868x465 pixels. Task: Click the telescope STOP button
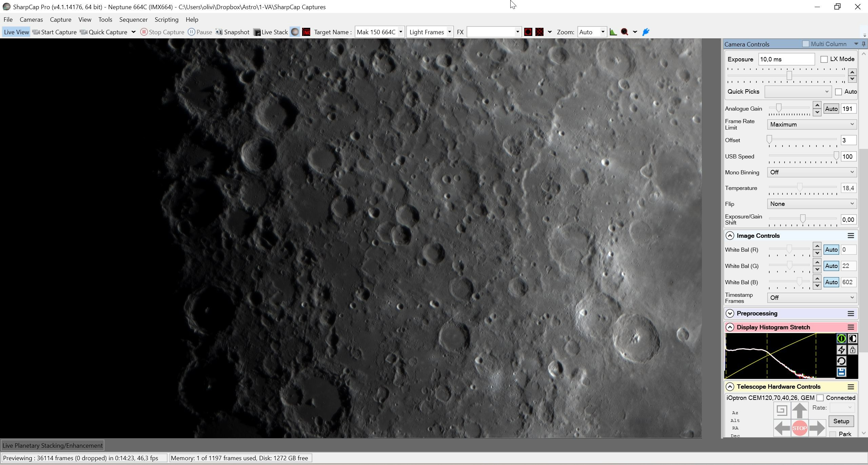click(x=799, y=428)
